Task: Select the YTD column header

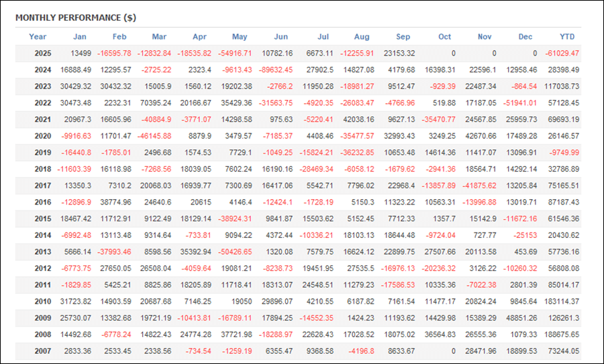Action: click(567, 37)
